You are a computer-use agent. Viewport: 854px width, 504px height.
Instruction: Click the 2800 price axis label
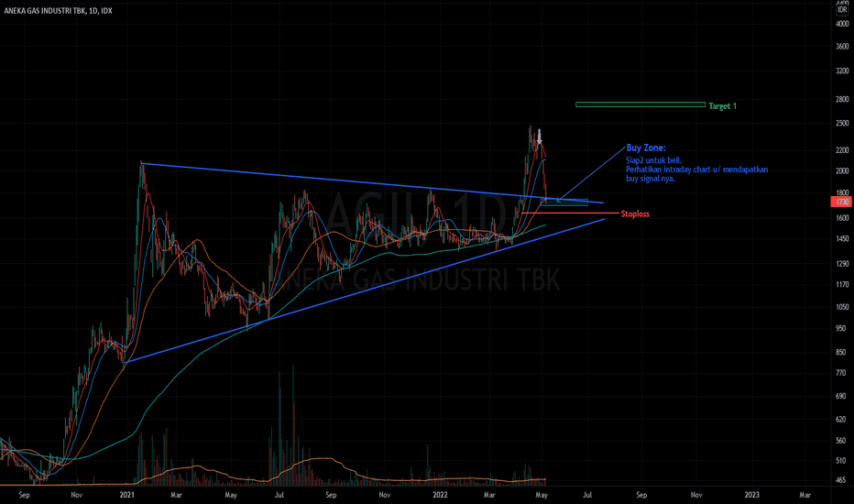[x=842, y=99]
